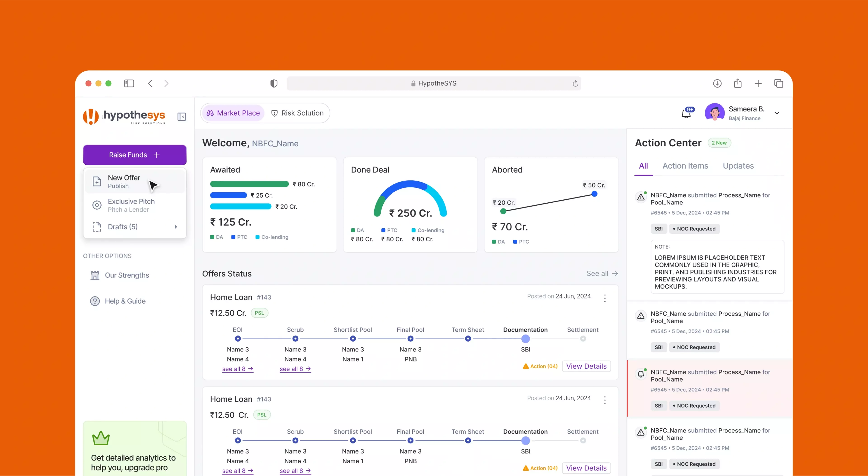868x476 pixels.
Task: Click the cyan ₹ 20 Cr. Awaited bar
Action: (241, 206)
